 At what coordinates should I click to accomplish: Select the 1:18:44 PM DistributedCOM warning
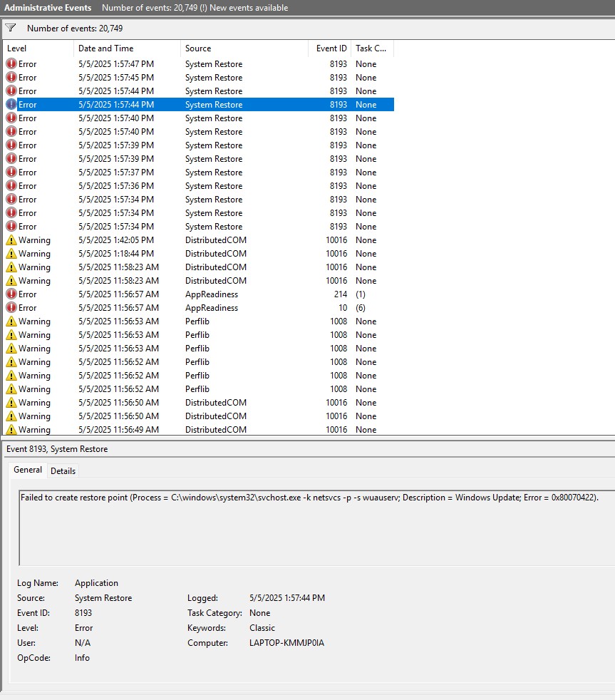pyautogui.click(x=199, y=254)
